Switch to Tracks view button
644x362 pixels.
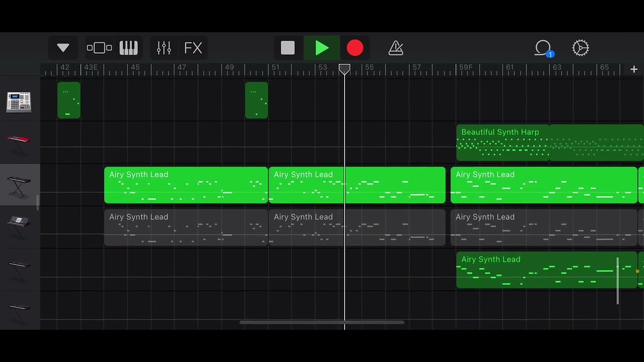pos(99,48)
